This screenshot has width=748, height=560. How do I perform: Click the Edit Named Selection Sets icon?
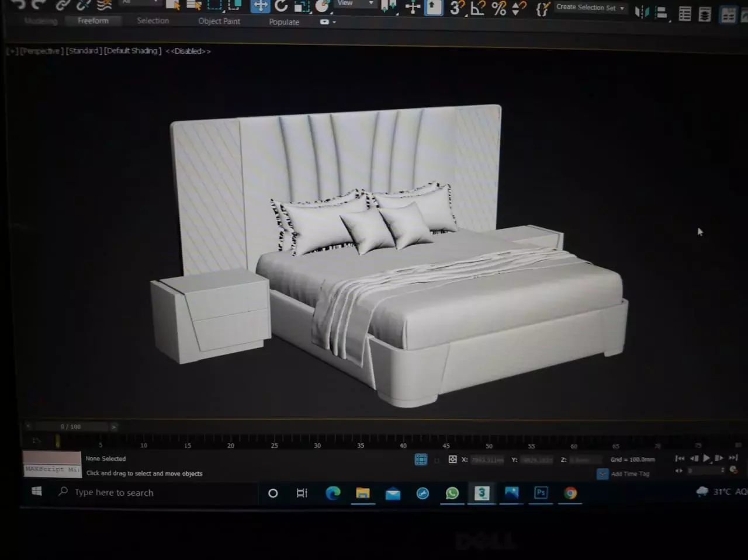(x=543, y=9)
